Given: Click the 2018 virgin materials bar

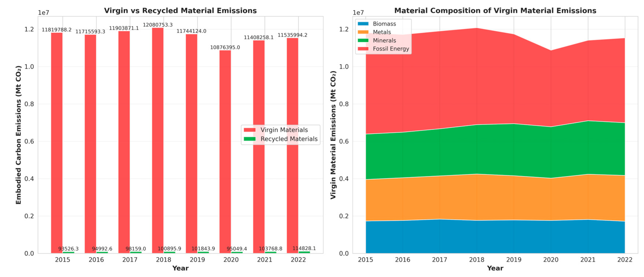Looking at the screenshot, I should (x=158, y=140).
